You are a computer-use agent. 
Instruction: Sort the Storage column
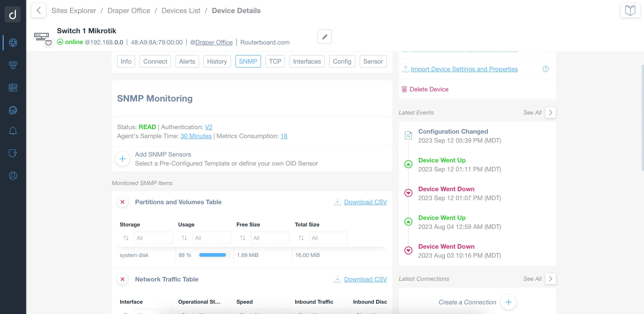tap(126, 238)
